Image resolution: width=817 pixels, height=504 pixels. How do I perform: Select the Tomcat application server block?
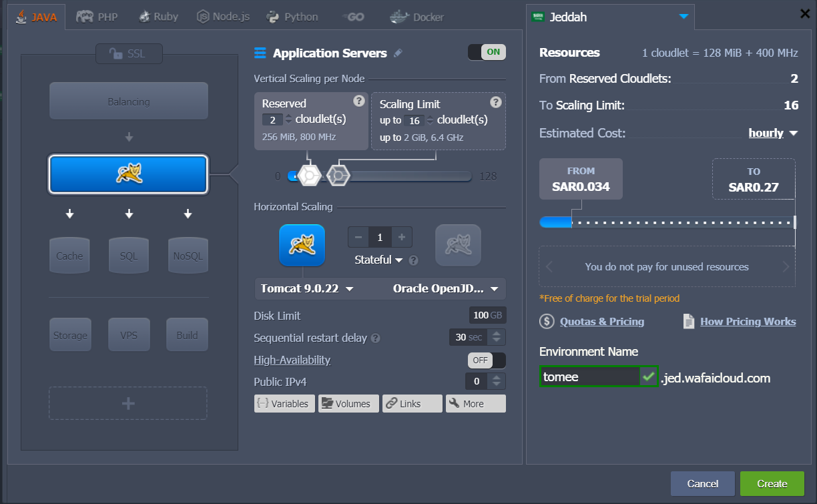(x=128, y=174)
